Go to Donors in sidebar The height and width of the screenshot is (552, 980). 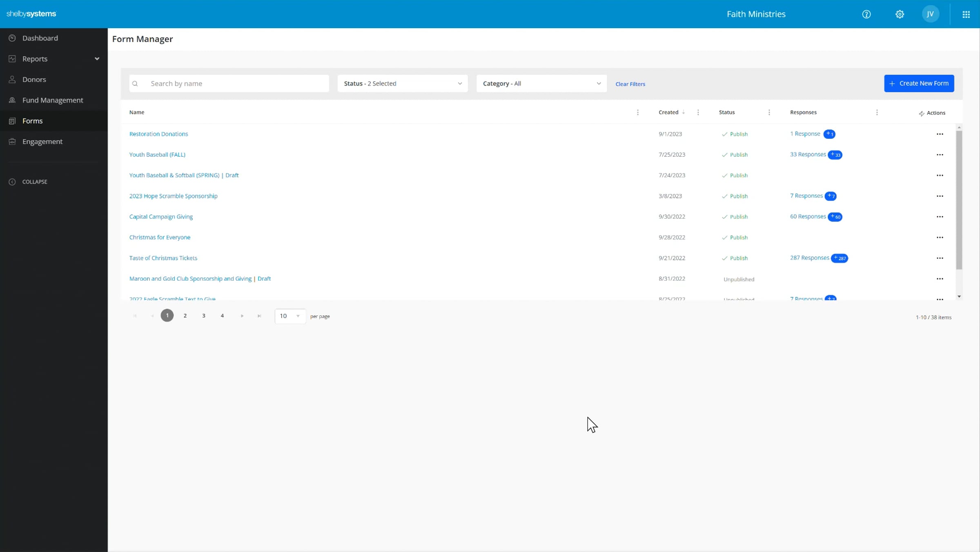pos(34,80)
